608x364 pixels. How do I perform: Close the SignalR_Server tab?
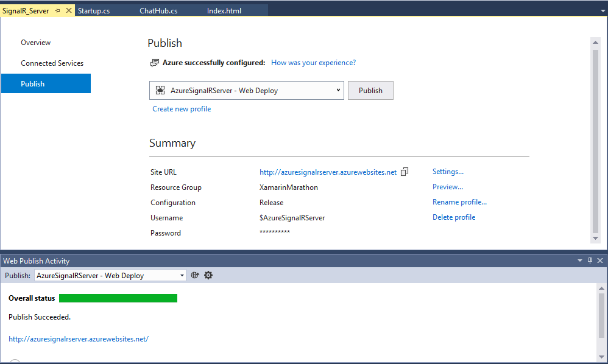pos(69,10)
